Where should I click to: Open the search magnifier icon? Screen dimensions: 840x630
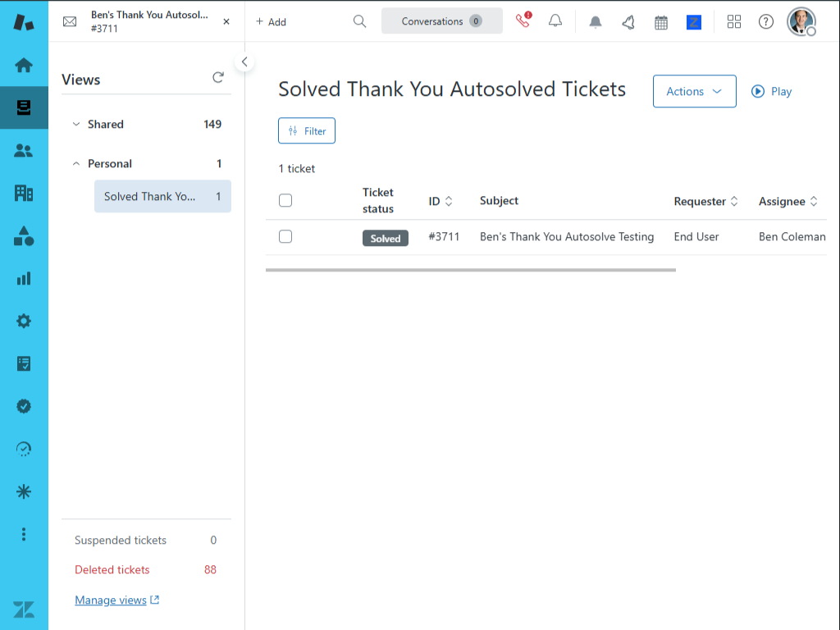(359, 21)
